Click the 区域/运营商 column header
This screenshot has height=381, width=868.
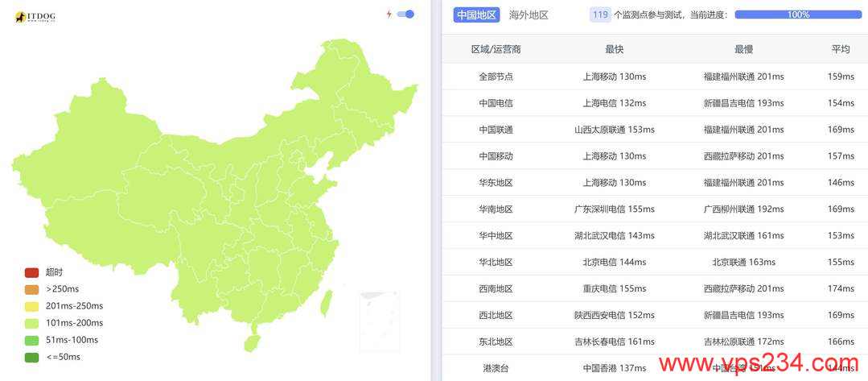[x=496, y=49]
